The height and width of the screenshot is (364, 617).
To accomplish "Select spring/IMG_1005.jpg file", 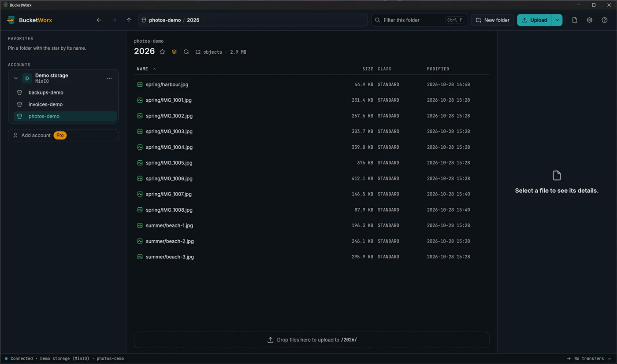I will pos(312,163).
